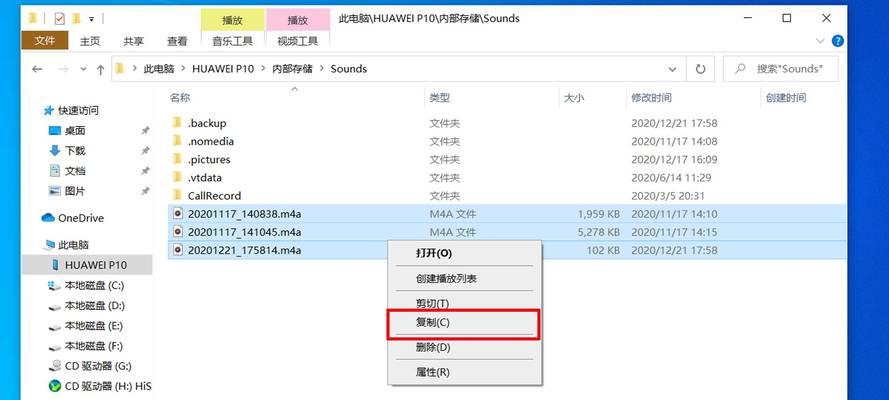The width and height of the screenshot is (889, 400).
Task: Open the 视频工具 ribbon tab
Action: (x=298, y=41)
